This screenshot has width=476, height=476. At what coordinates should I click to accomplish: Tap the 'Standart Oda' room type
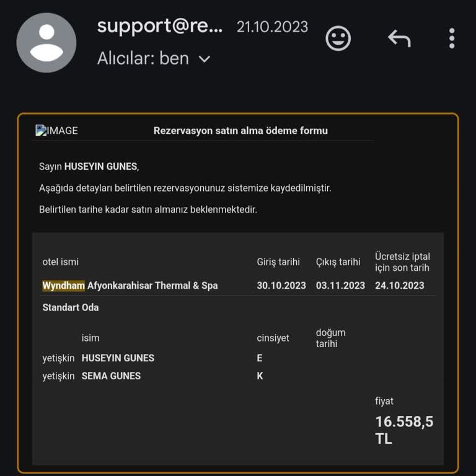(x=71, y=307)
